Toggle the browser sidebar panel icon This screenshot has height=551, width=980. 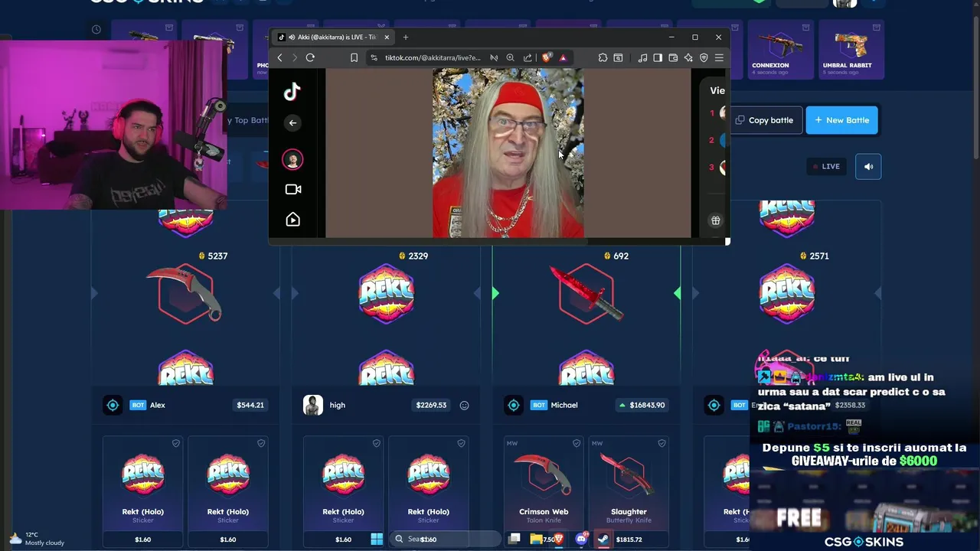(x=658, y=57)
